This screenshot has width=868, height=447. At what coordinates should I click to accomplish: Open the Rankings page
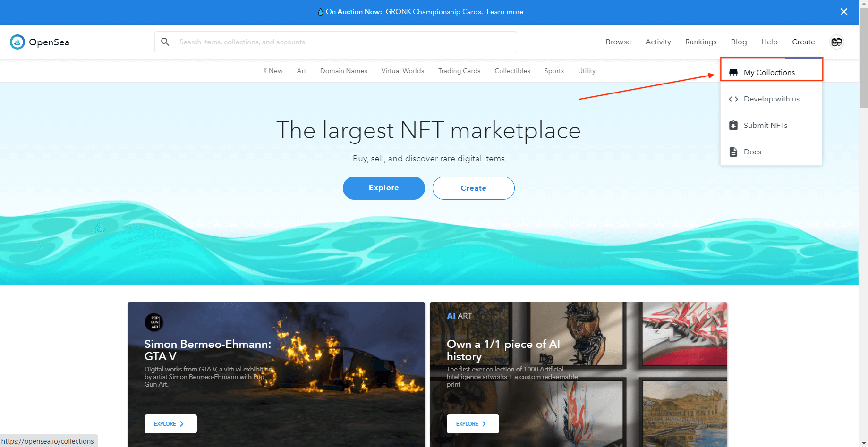tap(700, 42)
